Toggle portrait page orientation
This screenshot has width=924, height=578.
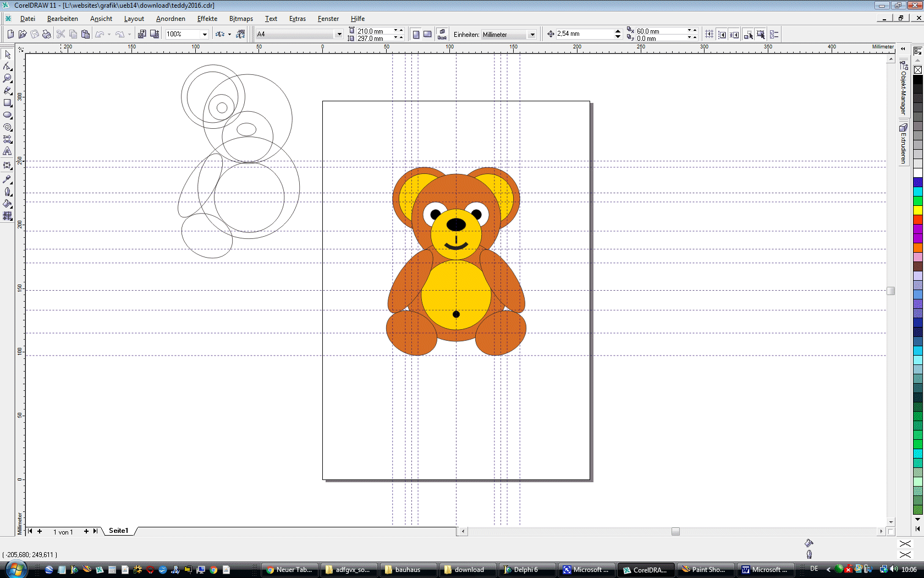coord(416,34)
